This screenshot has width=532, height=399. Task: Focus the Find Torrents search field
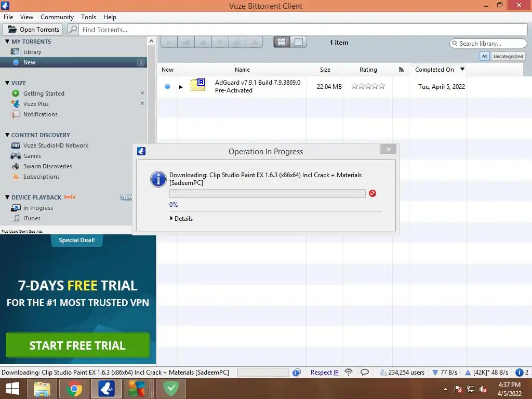303,30
